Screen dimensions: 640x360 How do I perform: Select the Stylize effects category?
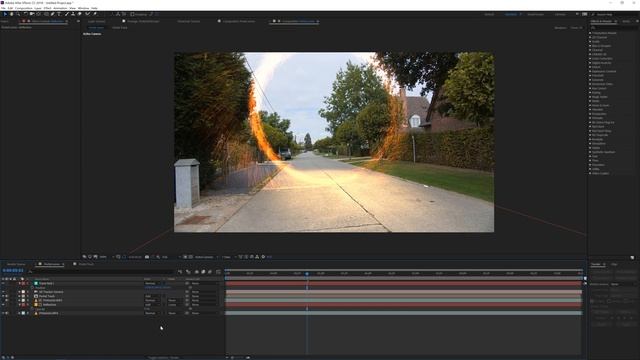[596, 148]
